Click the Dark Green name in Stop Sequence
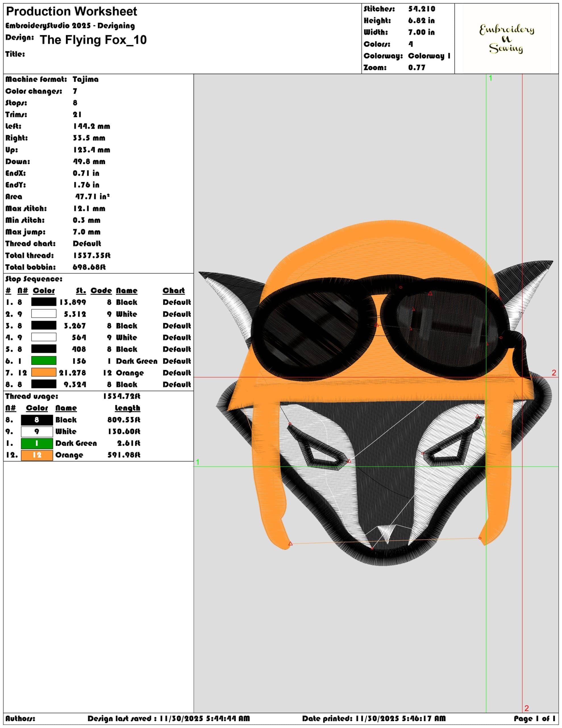The width and height of the screenshot is (562, 728). tap(137, 361)
